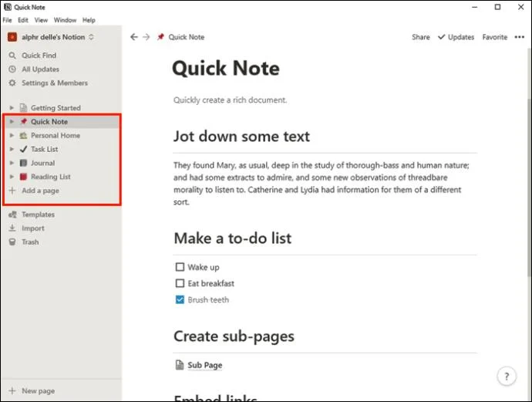
Task: Click the forward navigation arrow
Action: [x=146, y=37]
